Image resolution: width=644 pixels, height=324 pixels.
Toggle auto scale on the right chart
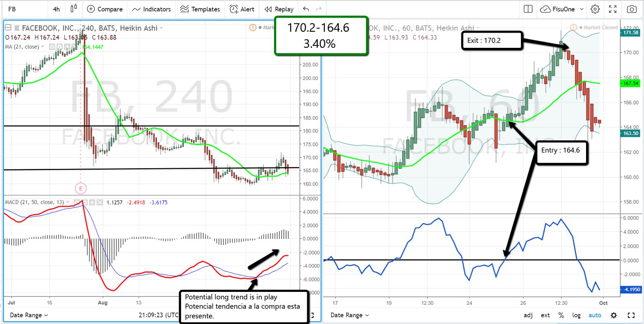[594, 315]
